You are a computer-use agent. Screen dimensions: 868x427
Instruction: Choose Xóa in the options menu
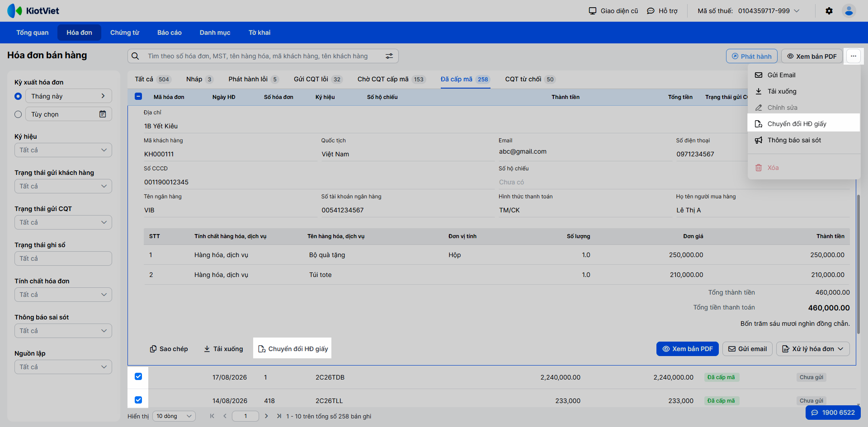pos(804,168)
